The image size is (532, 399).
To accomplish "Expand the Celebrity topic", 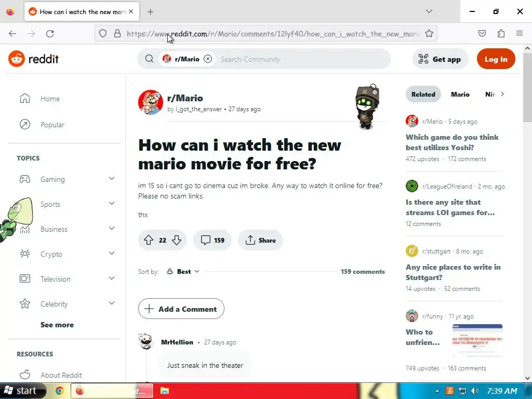I will point(112,303).
